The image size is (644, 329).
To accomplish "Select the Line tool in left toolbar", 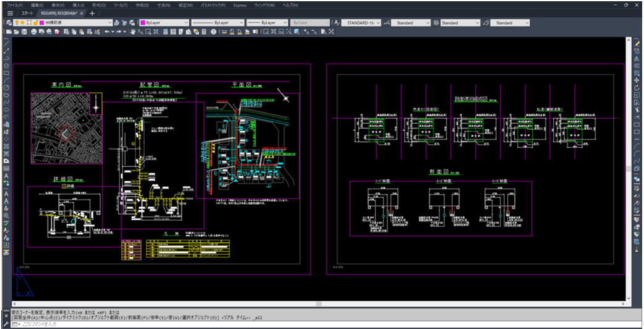I will click(6, 43).
